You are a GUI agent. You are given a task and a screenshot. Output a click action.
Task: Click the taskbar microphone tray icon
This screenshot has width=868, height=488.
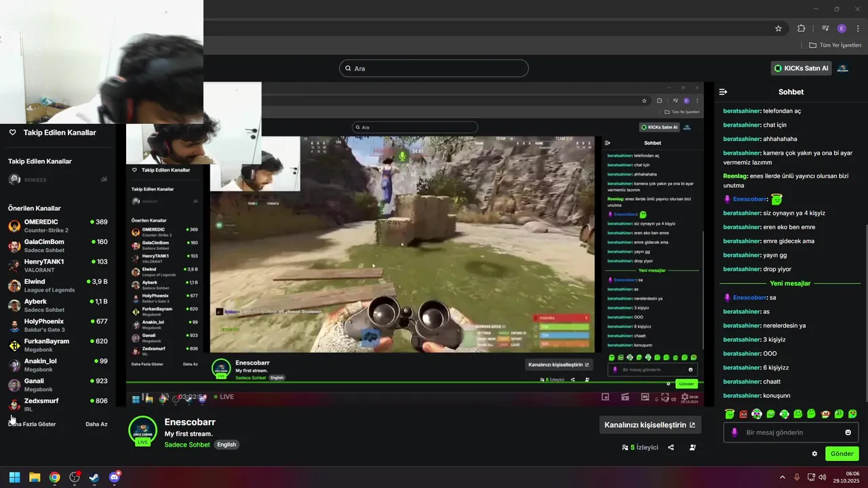[797, 477]
